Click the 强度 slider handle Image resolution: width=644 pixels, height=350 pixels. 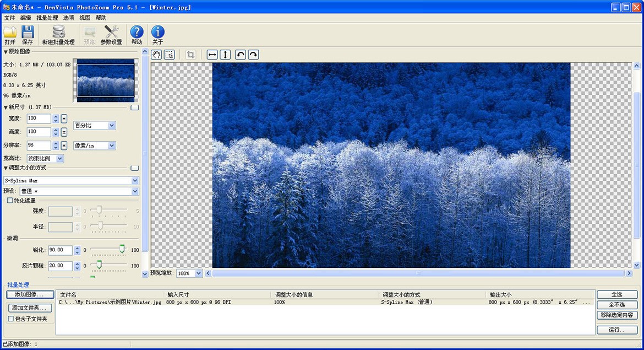pos(99,210)
